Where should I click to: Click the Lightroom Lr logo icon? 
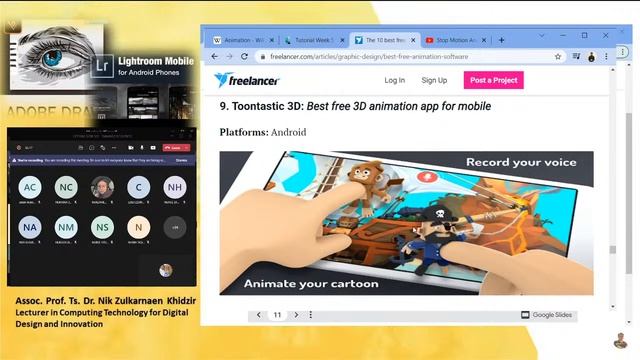click(x=102, y=66)
